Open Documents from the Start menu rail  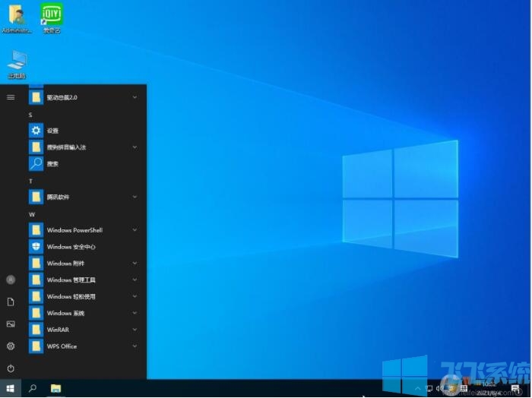[x=11, y=302]
